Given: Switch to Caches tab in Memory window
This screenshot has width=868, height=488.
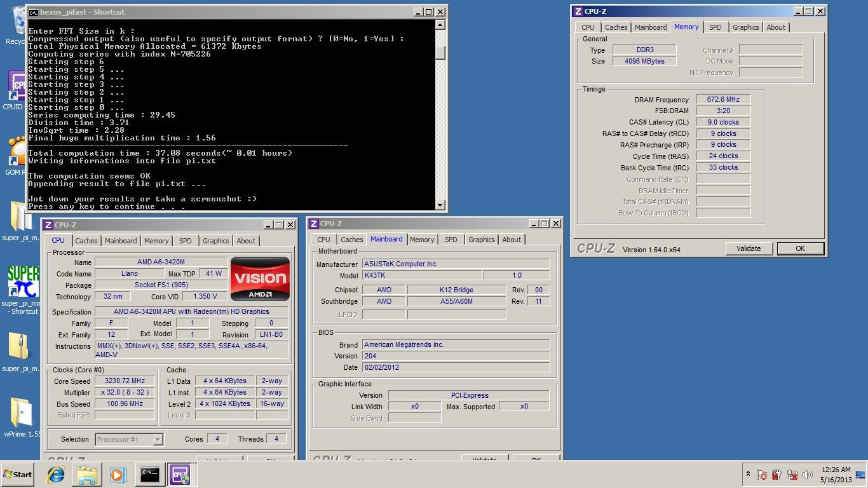Looking at the screenshot, I should 616,27.
